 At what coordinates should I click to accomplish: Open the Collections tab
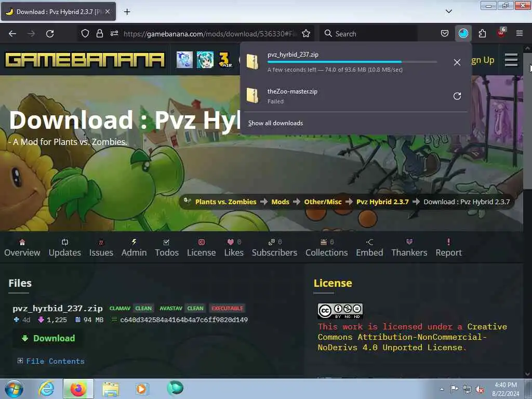(326, 248)
